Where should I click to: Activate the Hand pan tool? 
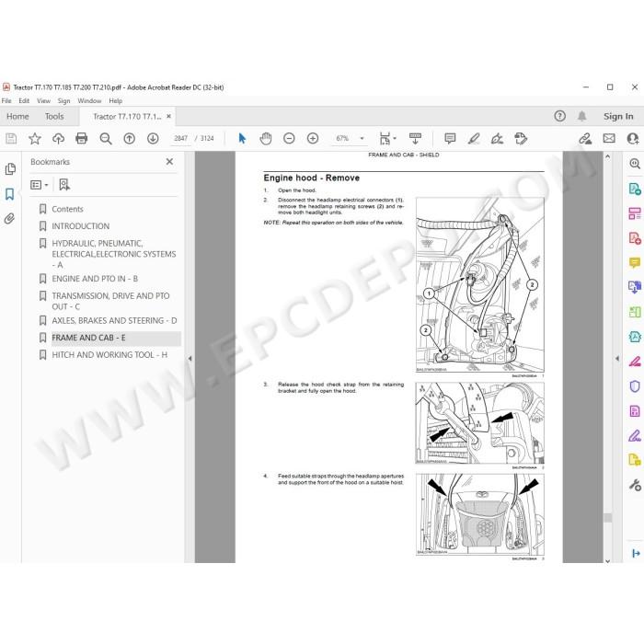point(266,139)
